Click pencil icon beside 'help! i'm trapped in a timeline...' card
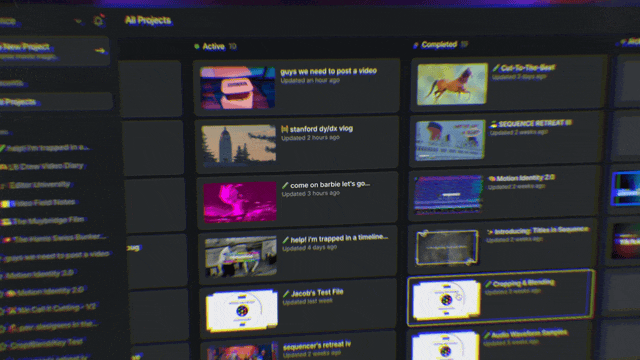The height and width of the screenshot is (360, 640). 286,240
